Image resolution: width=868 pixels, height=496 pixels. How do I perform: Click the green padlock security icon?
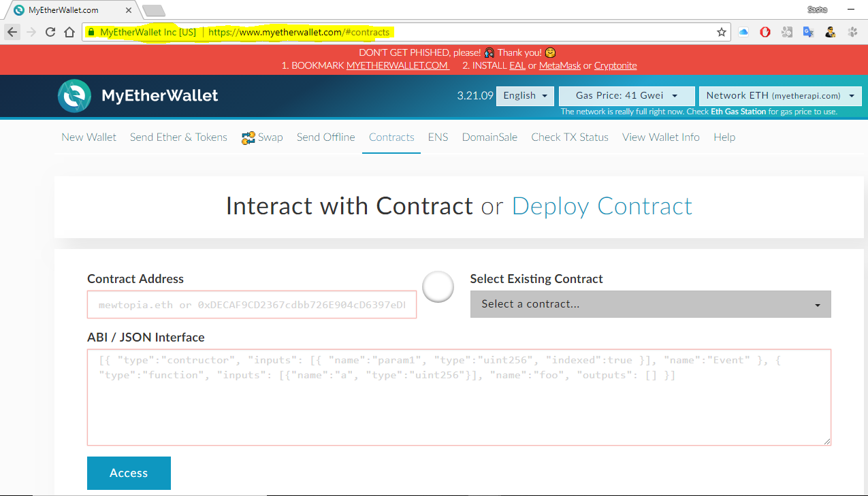tap(91, 32)
